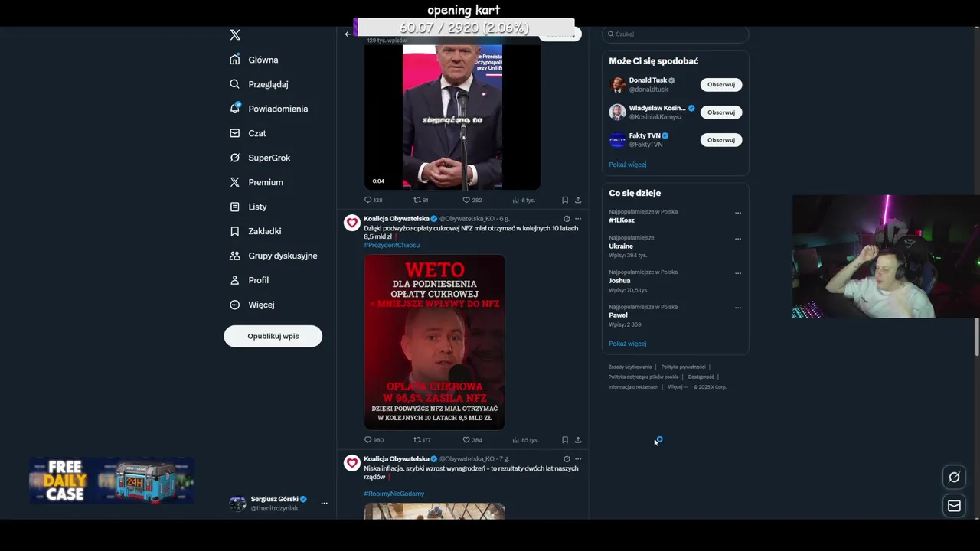Image resolution: width=980 pixels, height=551 pixels.
Task: Open Listy in the sidebar
Action: [x=248, y=207]
